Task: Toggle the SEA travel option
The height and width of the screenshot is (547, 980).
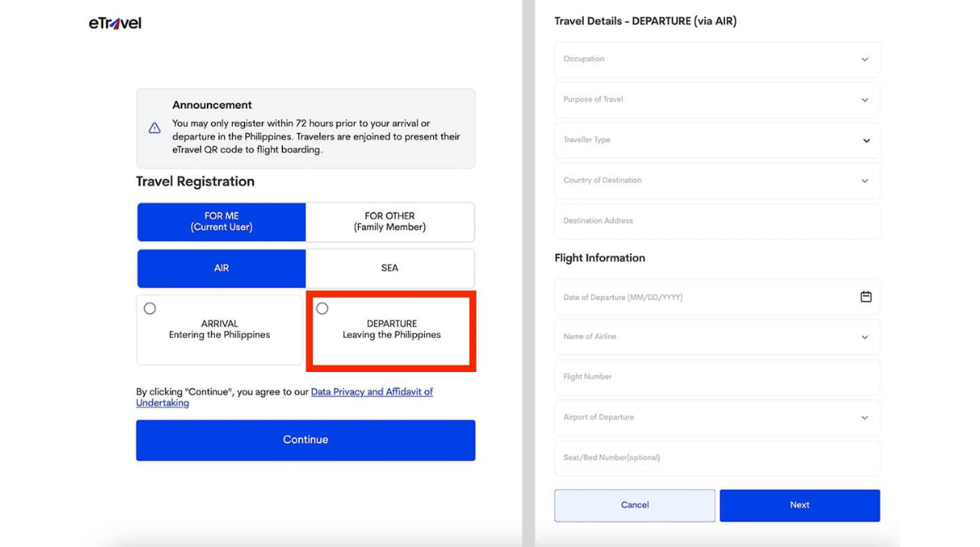Action: pyautogui.click(x=389, y=267)
